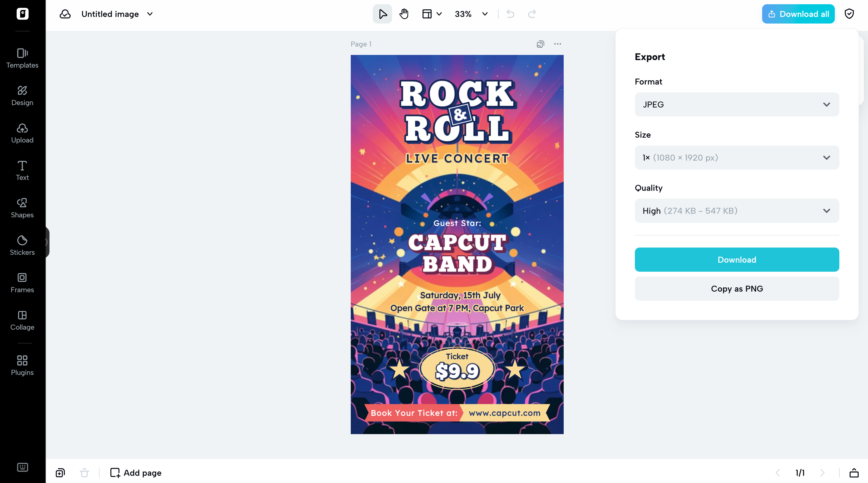The width and height of the screenshot is (868, 483).
Task: Select Book Your Ticket at: banner text
Action: coord(414,413)
